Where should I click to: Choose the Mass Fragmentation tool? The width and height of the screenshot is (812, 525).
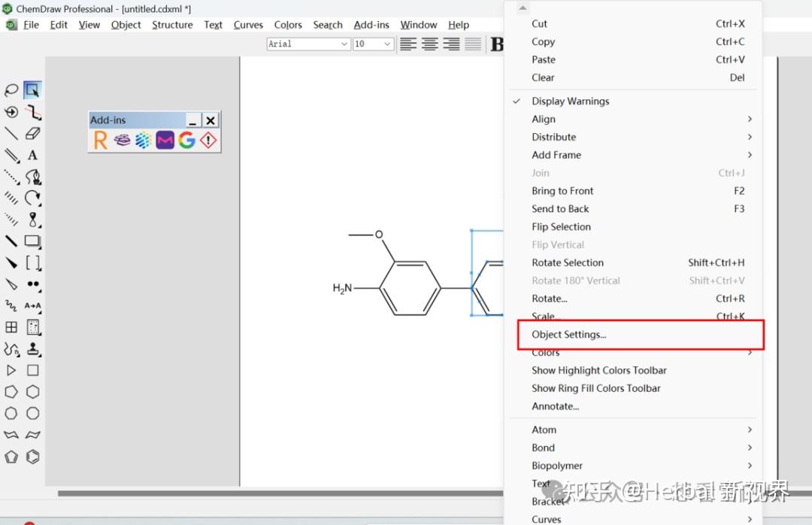[32, 112]
